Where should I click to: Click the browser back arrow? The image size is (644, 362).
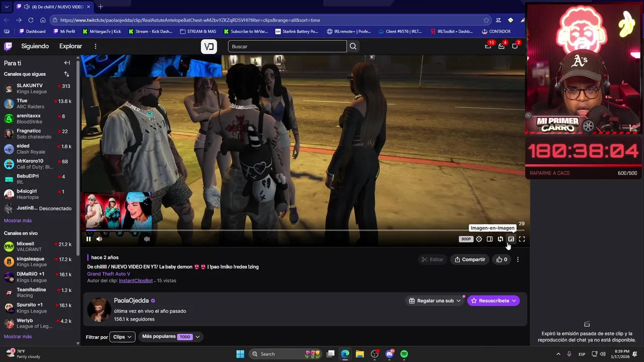[7, 20]
